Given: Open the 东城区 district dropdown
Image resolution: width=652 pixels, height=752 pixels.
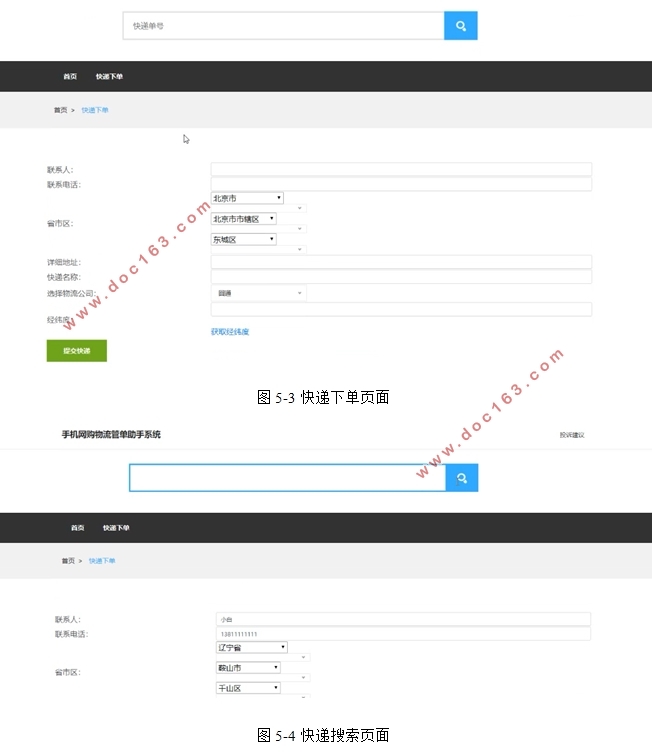Looking at the screenshot, I should [x=244, y=239].
